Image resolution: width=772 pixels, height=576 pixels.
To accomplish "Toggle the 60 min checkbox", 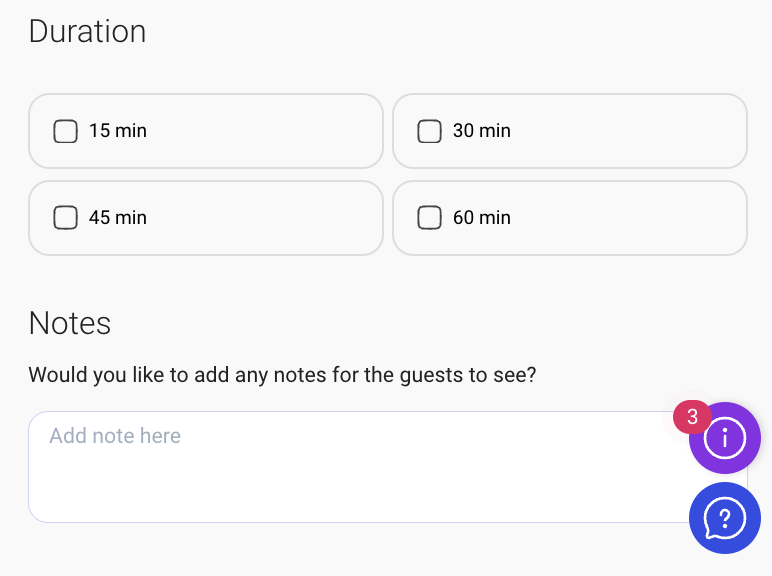I will [x=429, y=217].
